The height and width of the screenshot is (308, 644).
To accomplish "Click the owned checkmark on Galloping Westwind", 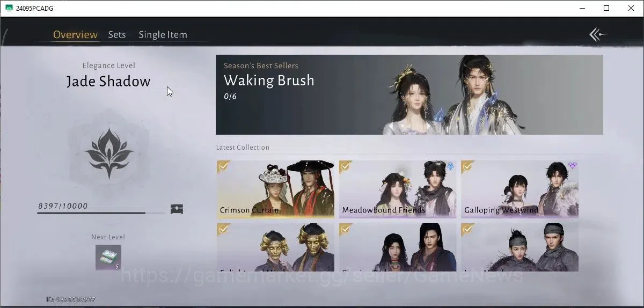I will [x=467, y=166].
